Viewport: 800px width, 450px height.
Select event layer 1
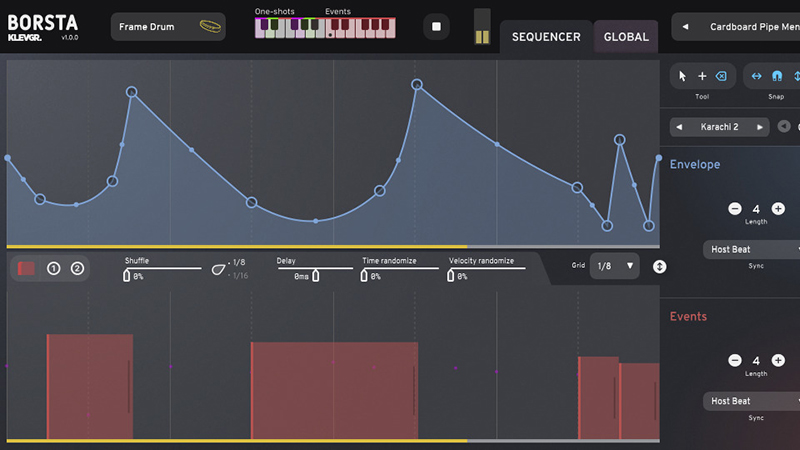coord(54,268)
